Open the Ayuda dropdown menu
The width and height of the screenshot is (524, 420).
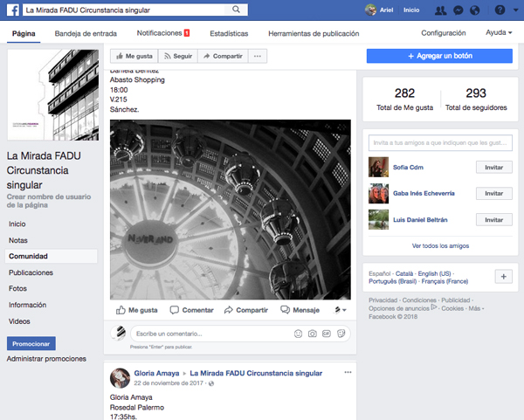[499, 33]
